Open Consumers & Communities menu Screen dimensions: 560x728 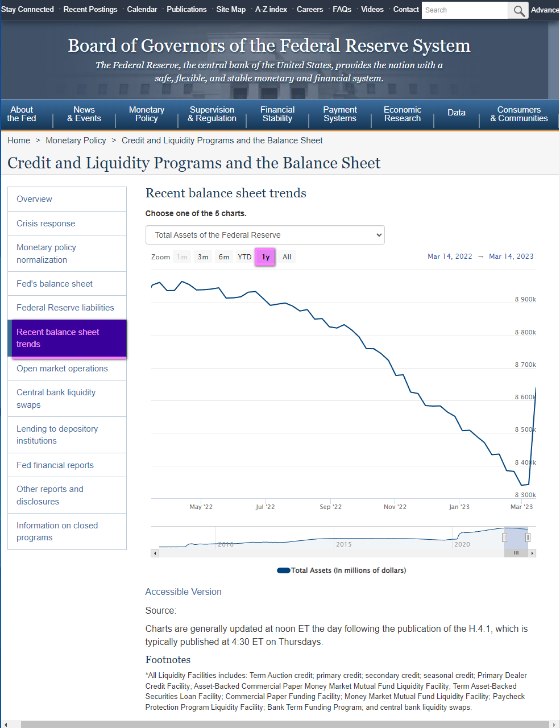519,114
